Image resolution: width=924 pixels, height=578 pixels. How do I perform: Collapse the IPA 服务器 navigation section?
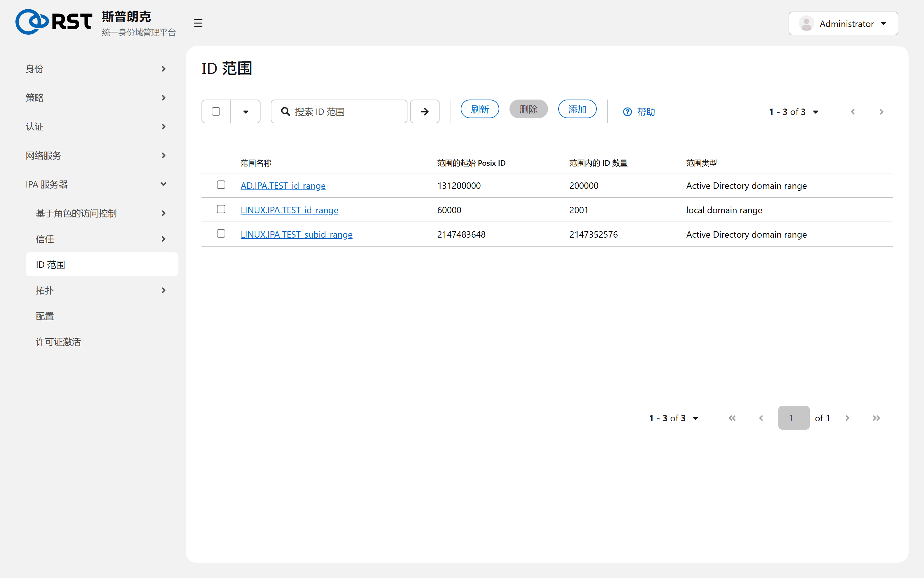point(96,184)
